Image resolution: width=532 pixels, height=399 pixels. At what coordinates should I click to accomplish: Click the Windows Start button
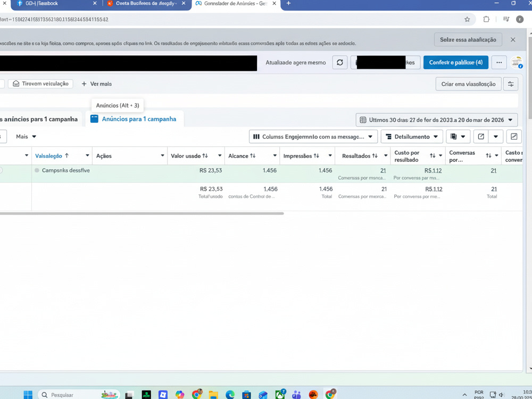point(28,395)
